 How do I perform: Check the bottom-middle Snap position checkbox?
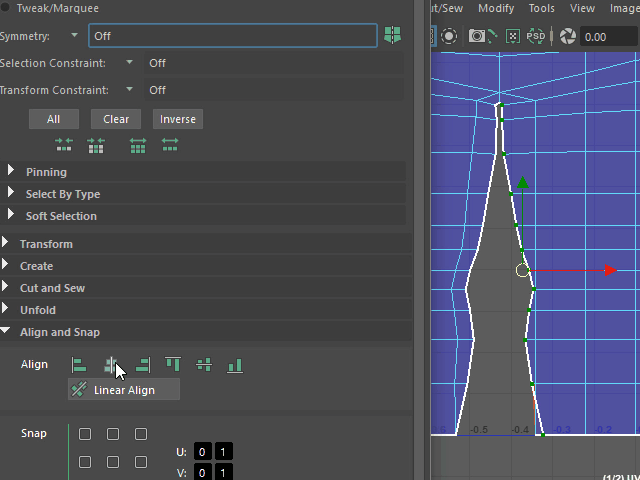pos(113,462)
